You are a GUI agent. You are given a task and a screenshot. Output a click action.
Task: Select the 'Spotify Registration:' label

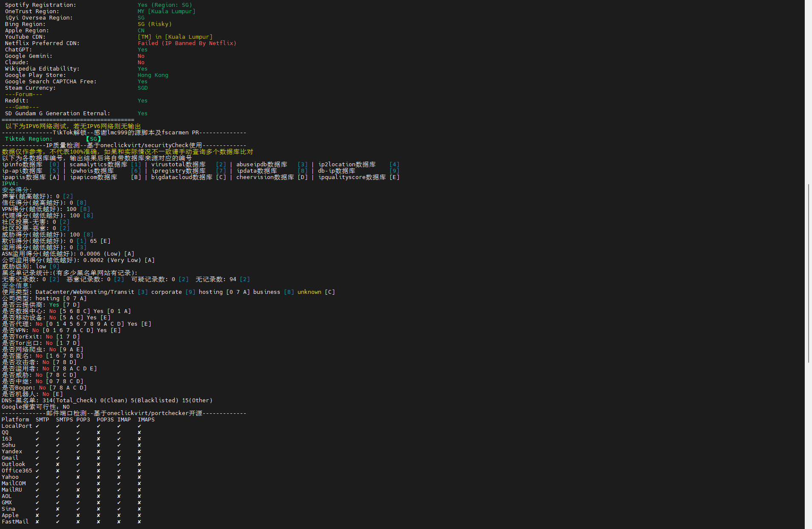pyautogui.click(x=40, y=5)
